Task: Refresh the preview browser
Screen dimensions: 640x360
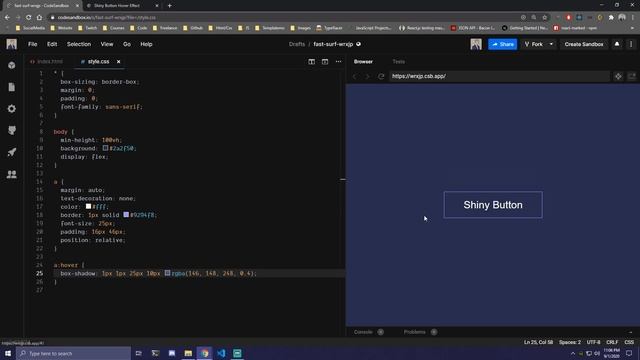Action: pos(381,76)
